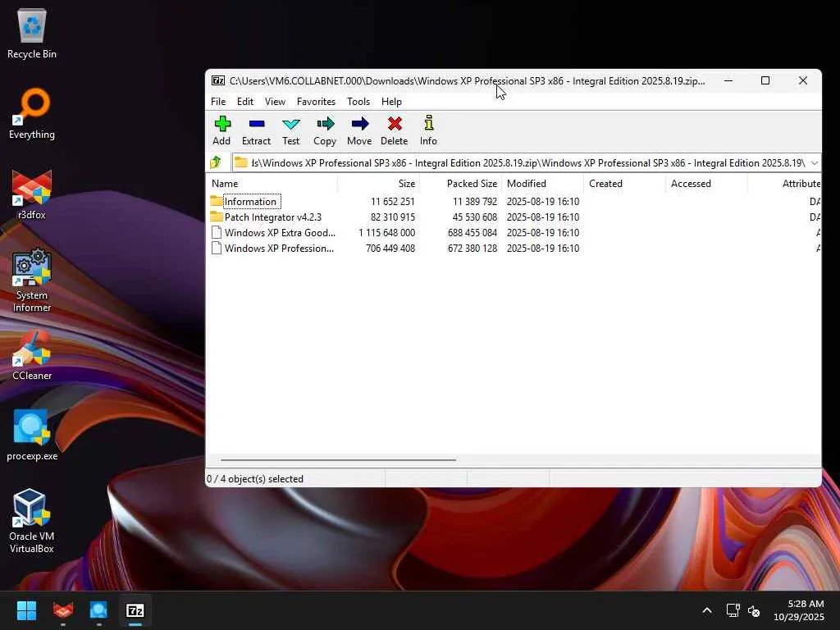The image size is (840, 630).
Task: Show hidden system tray icons
Action: (x=706, y=610)
